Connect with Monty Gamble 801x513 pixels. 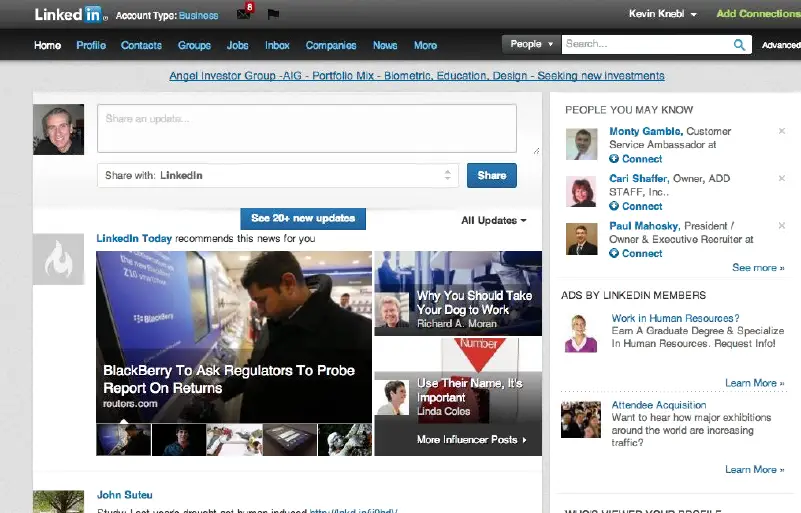636,159
